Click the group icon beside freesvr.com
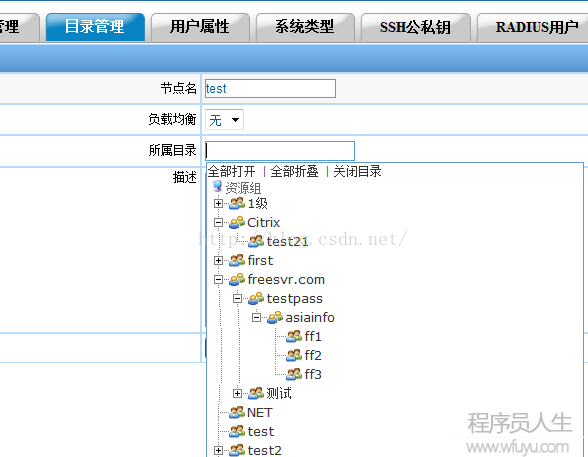 point(237,279)
